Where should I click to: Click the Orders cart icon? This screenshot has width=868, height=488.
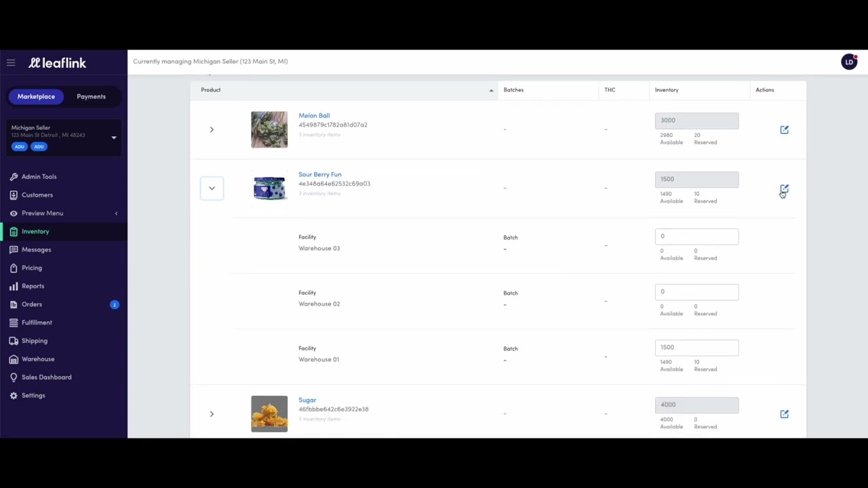[x=14, y=305]
